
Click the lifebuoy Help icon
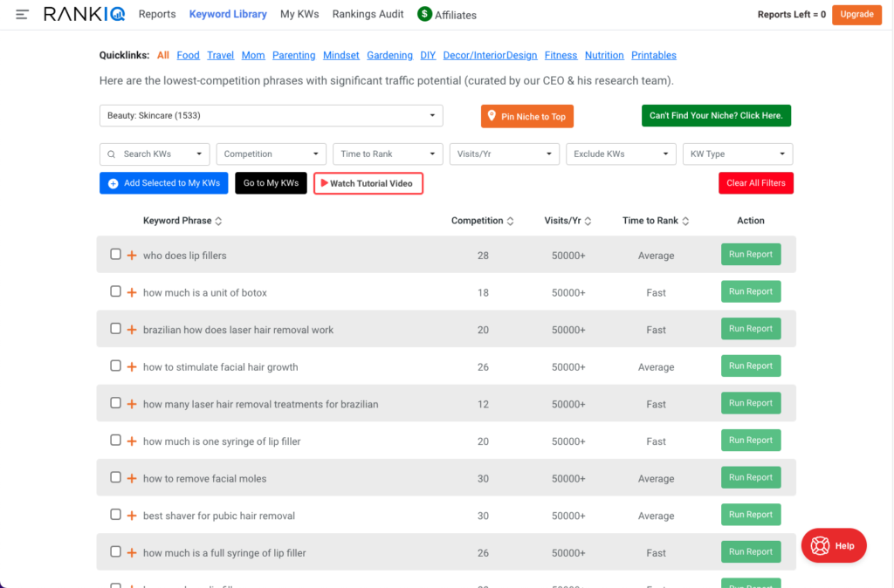821,546
